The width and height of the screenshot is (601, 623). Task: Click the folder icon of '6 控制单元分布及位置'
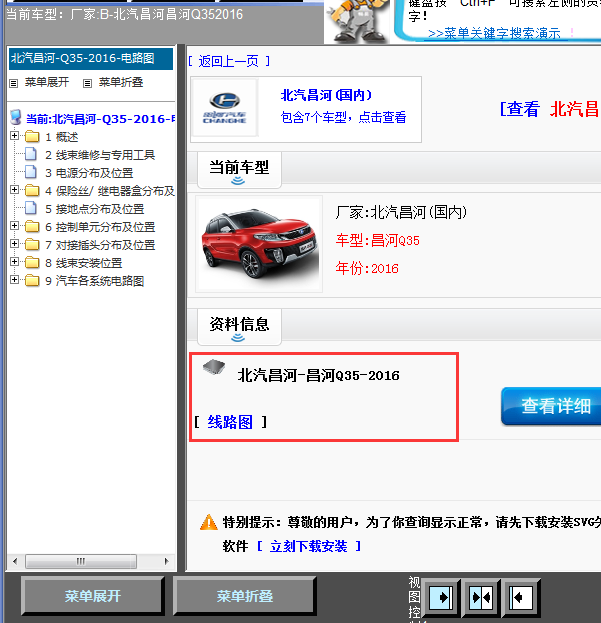pyautogui.click(x=32, y=226)
